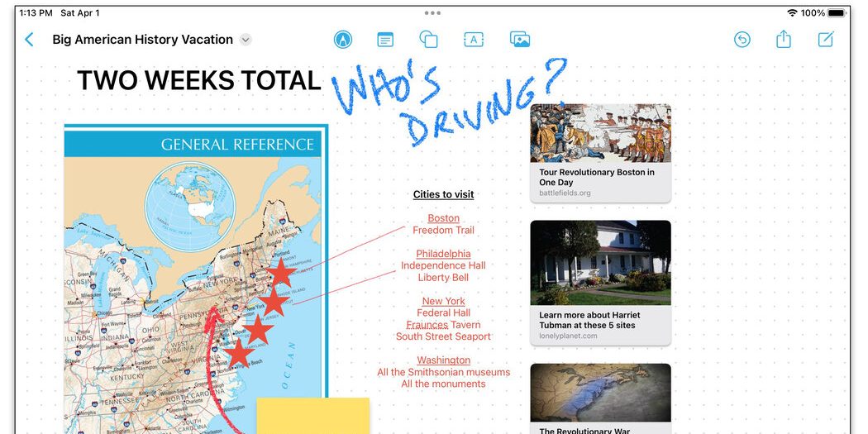Share the board
Image resolution: width=868 pixels, height=434 pixels.
click(784, 40)
